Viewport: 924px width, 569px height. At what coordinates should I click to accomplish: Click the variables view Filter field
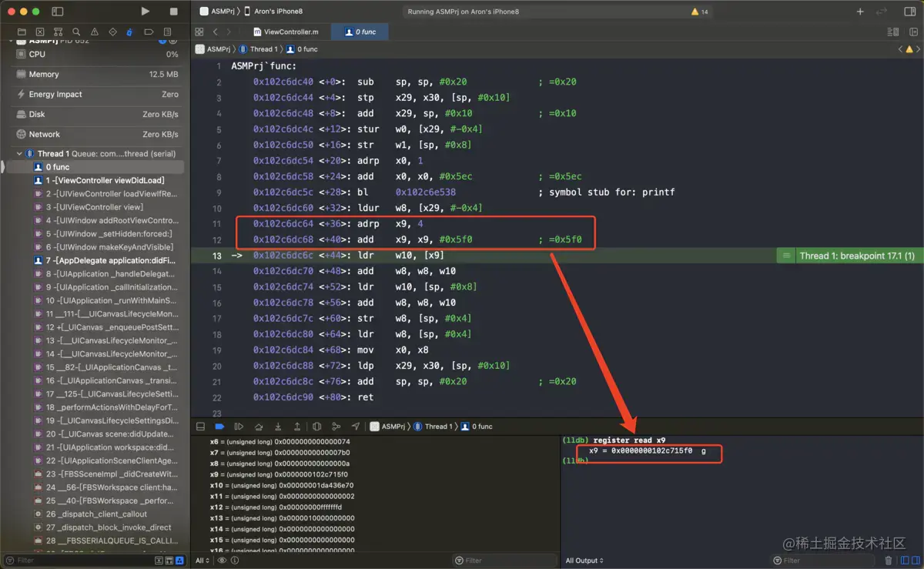click(x=504, y=561)
